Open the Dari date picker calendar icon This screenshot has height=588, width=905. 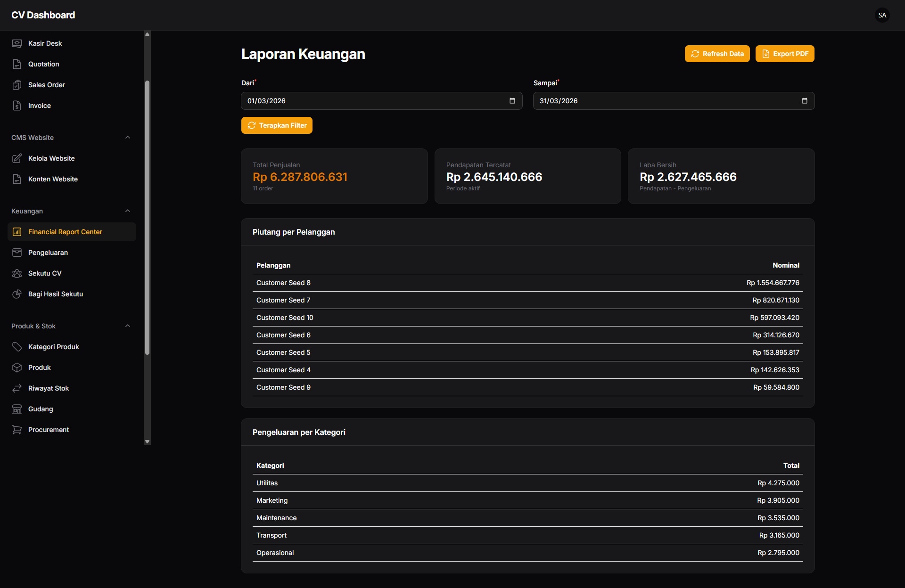(512, 101)
